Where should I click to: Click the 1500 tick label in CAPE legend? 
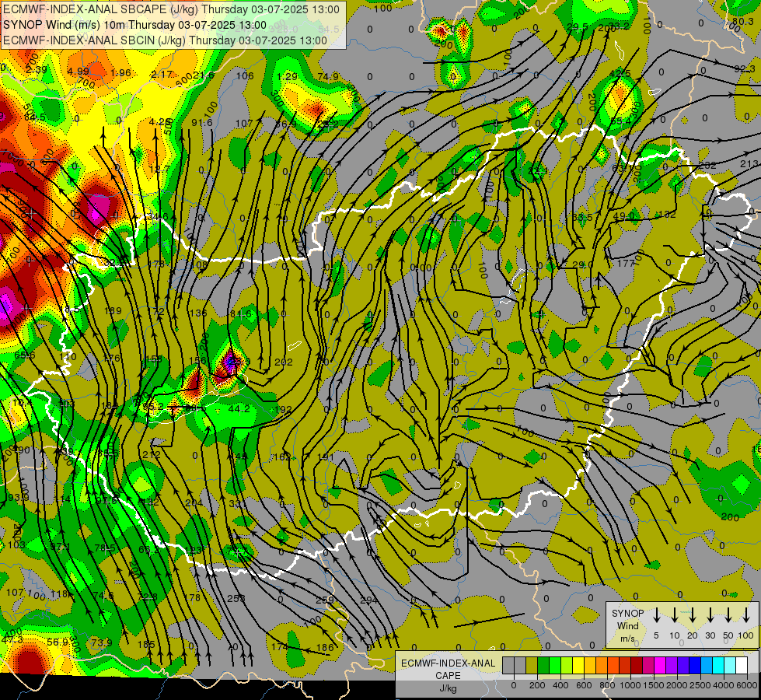654,685
